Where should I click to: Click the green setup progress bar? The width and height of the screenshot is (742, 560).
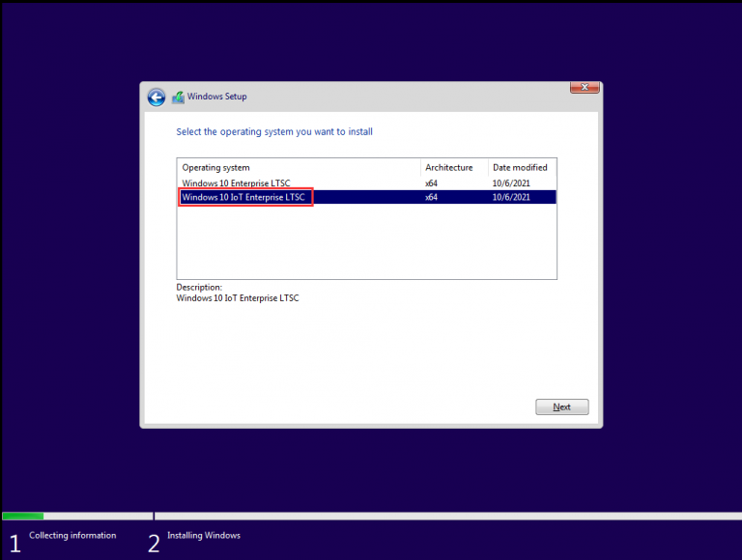23,516
